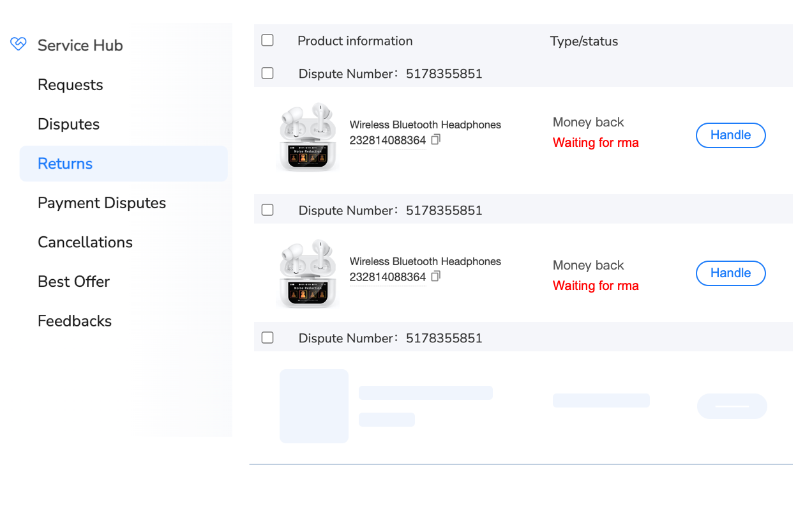Image resolution: width=812 pixels, height=511 pixels.
Task: Open the Wireless Bluetooth Headphones product image
Action: (x=308, y=137)
